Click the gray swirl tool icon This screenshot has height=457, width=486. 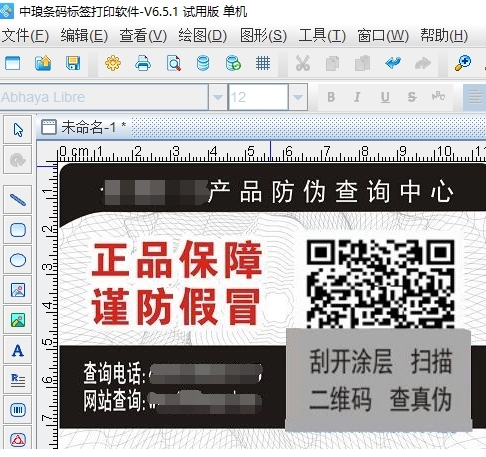(x=18, y=160)
